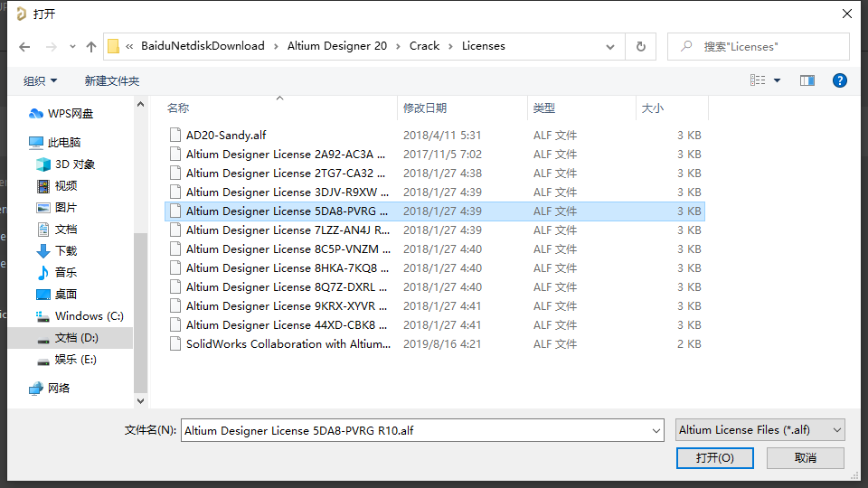The height and width of the screenshot is (488, 868).
Task: Select license file 5DA8-PVRG
Action: tap(435, 211)
